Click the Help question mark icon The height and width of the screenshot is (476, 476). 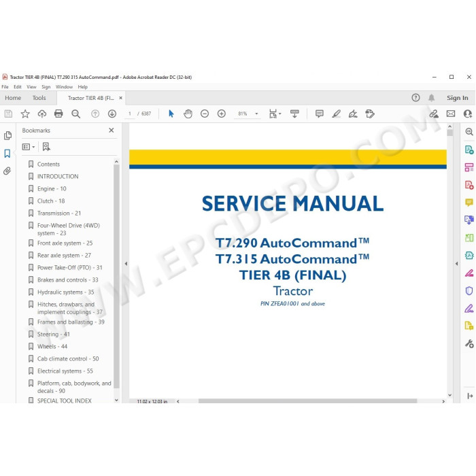[x=415, y=98]
